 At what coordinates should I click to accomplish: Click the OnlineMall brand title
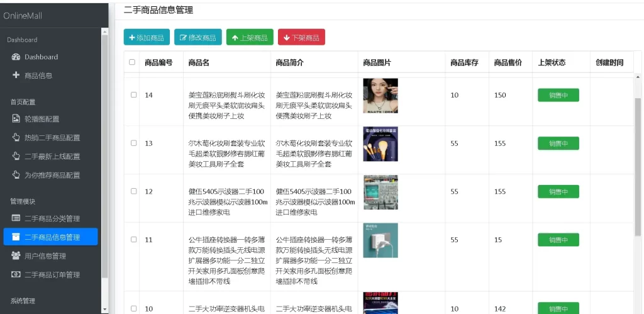pos(23,16)
